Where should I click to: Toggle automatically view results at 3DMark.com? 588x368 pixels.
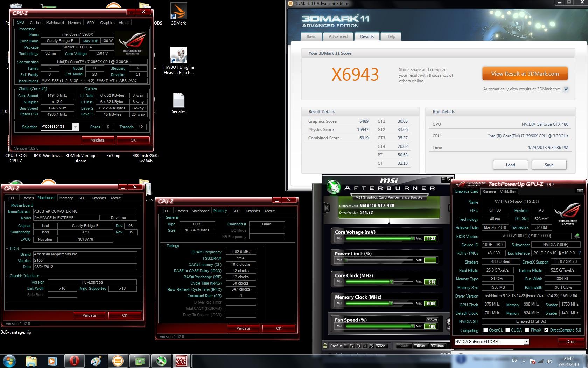[566, 89]
